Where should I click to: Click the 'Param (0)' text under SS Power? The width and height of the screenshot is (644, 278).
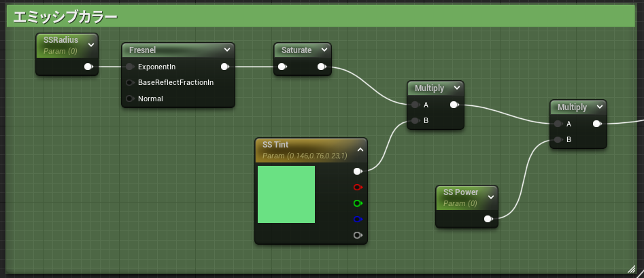[460, 203]
